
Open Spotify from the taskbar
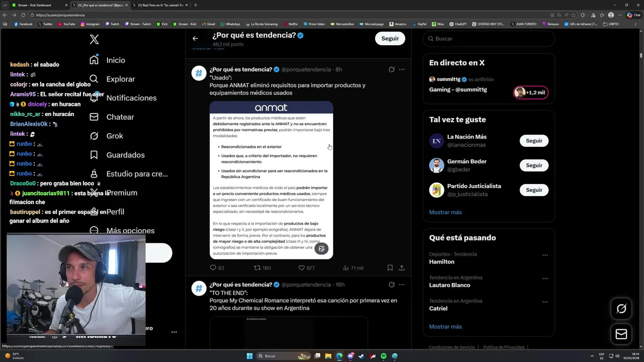tap(383, 356)
